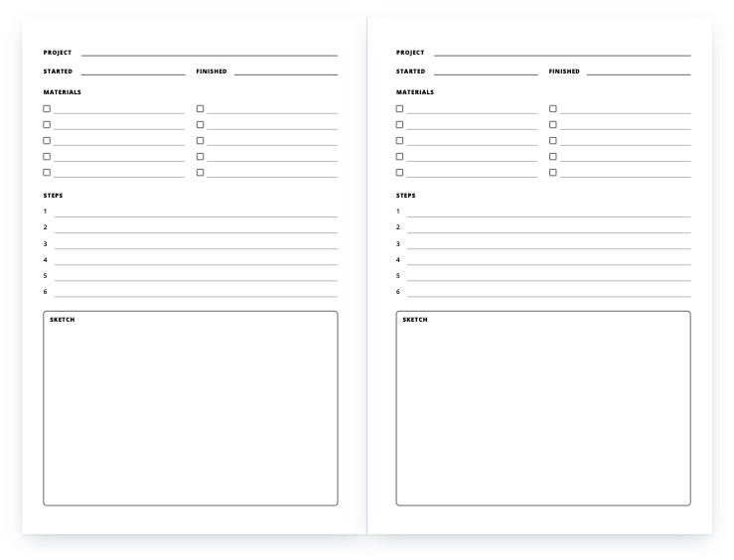Click the STEPS heading on left page

pos(54,195)
